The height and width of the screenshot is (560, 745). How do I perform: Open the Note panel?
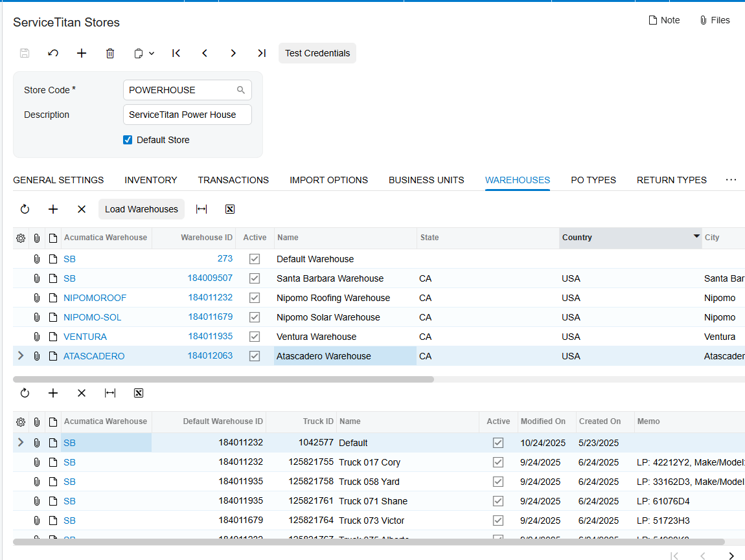coord(664,21)
